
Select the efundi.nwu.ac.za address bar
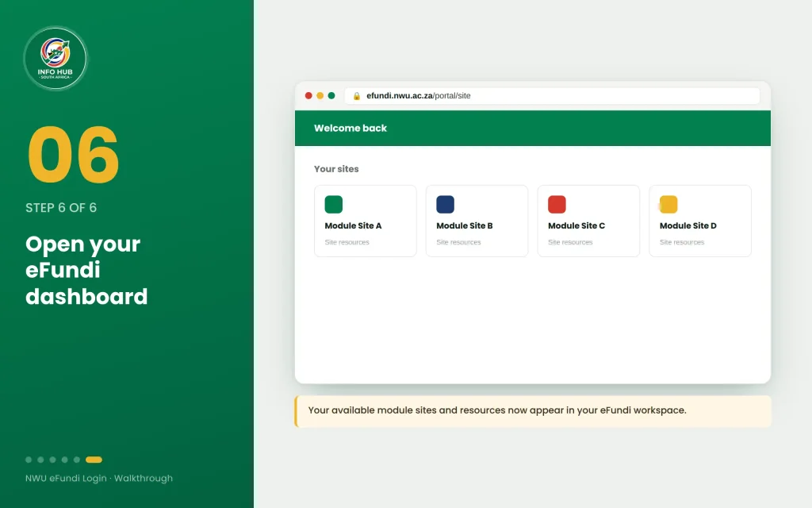(552, 96)
